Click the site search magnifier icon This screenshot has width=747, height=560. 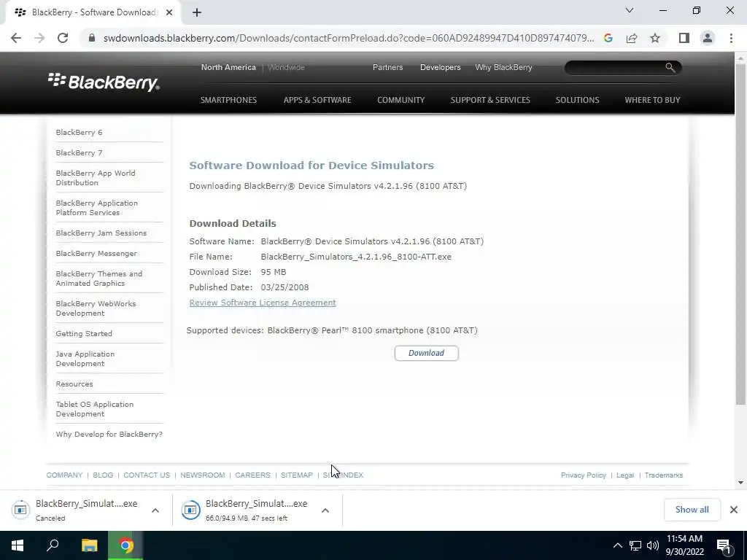[670, 68]
